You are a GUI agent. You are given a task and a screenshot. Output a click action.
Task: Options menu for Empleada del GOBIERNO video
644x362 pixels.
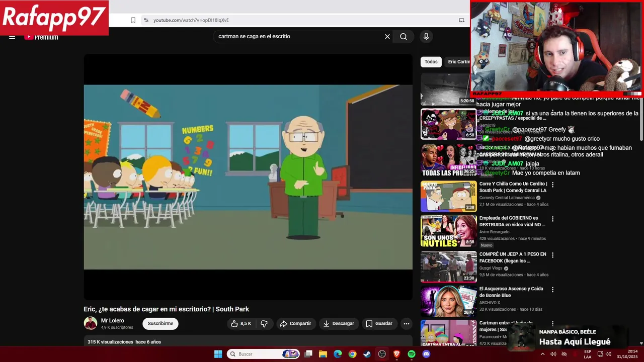tap(552, 219)
